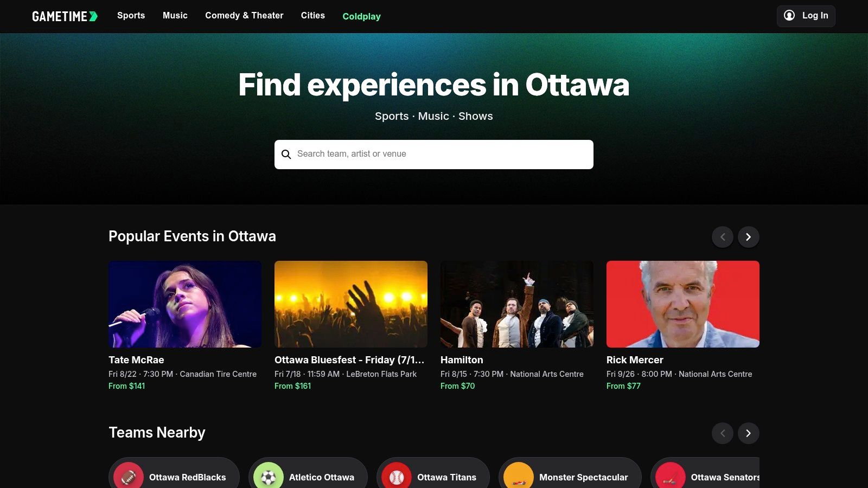
Task: Focus the search team, artist or venue field
Action: click(439, 155)
